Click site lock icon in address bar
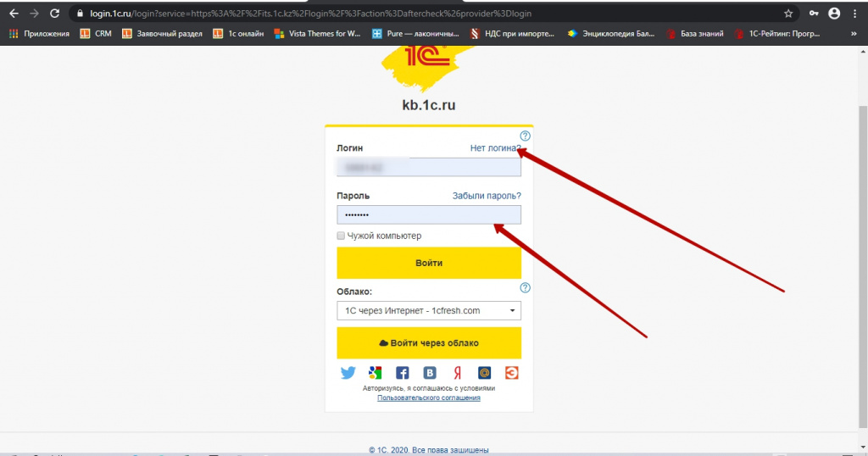Image resolution: width=868 pixels, height=456 pixels. pyautogui.click(x=80, y=14)
